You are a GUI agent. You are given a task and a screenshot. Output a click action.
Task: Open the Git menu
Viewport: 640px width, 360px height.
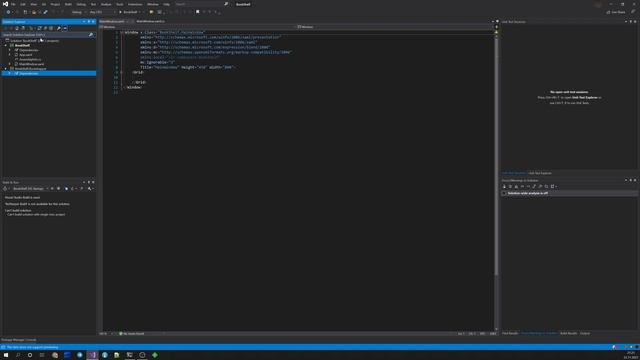tap(44, 4)
